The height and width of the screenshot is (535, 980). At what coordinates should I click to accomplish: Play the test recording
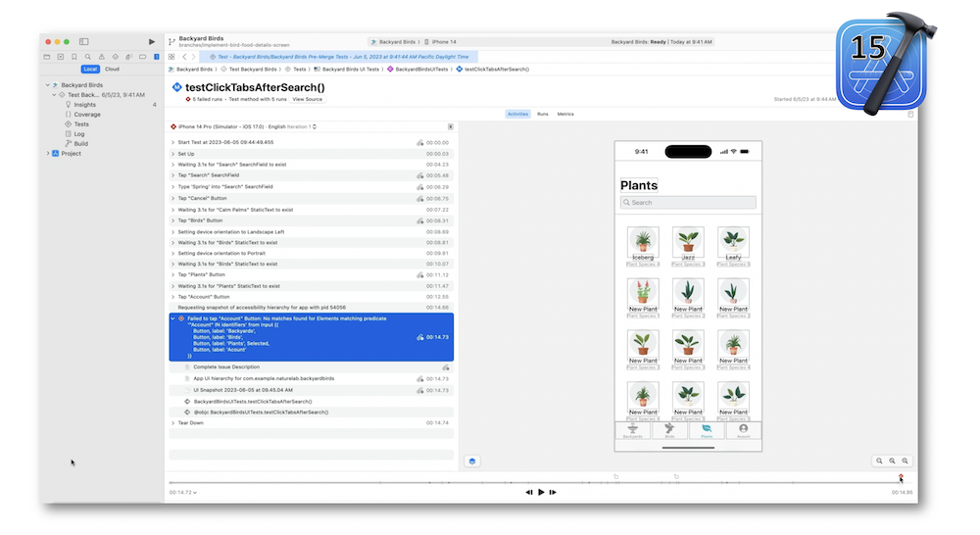[x=541, y=493]
